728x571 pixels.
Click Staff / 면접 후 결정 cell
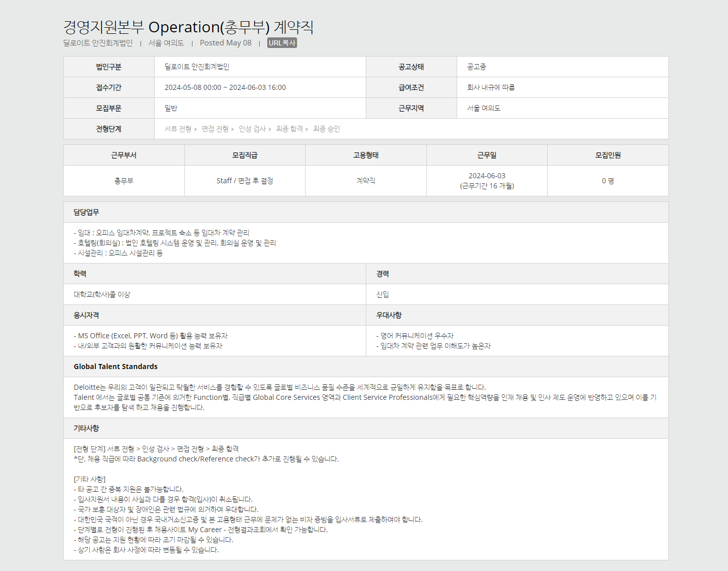(245, 181)
